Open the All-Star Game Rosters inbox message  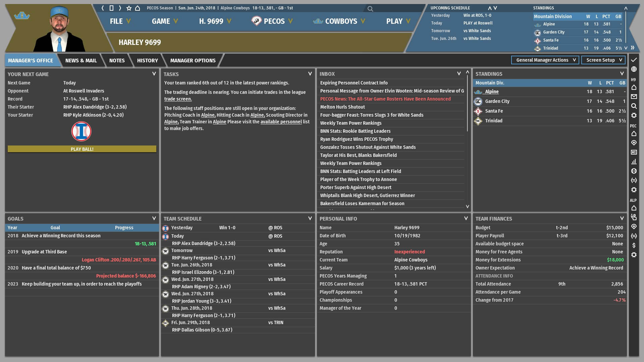(385, 99)
